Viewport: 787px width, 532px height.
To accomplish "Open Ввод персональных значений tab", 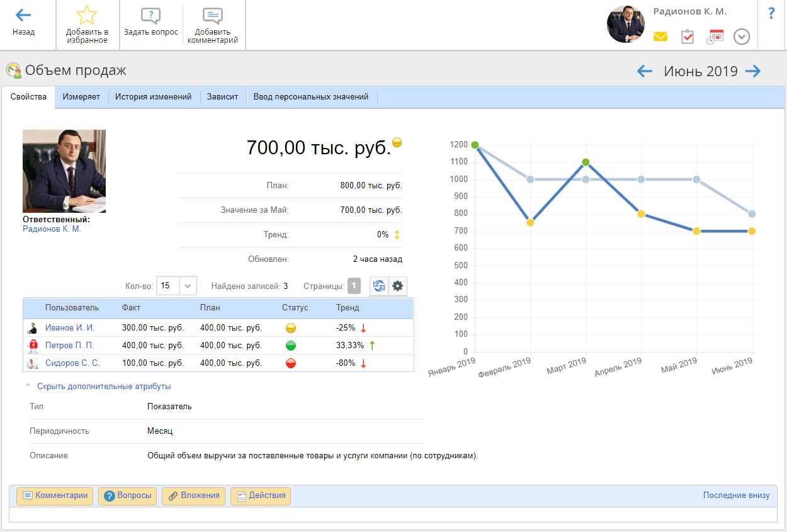I will (x=311, y=97).
